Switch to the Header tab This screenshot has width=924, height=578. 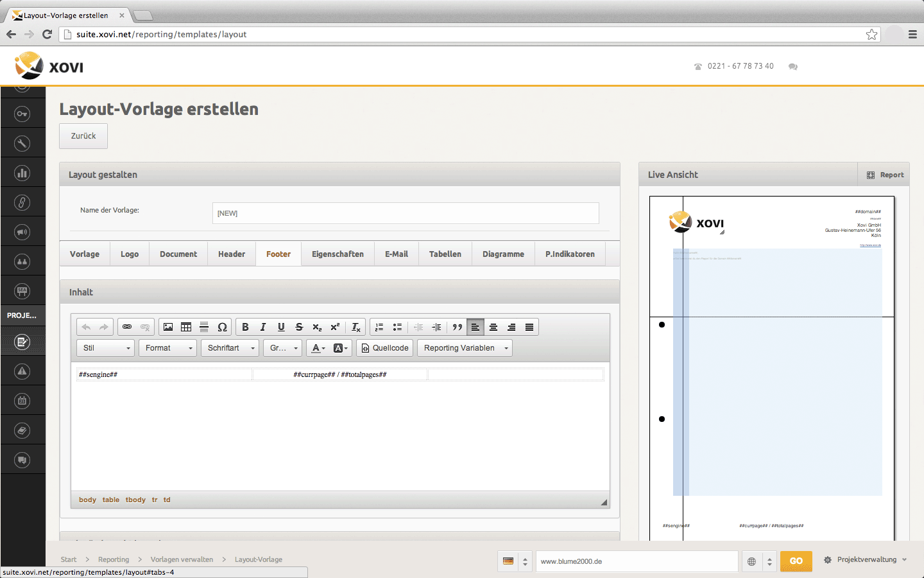point(232,254)
